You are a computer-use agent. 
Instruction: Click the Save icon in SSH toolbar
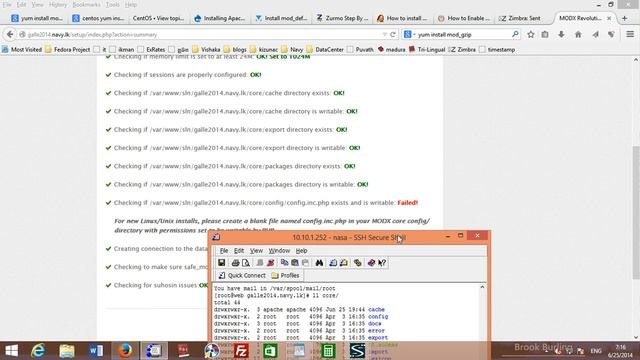click(x=221, y=263)
